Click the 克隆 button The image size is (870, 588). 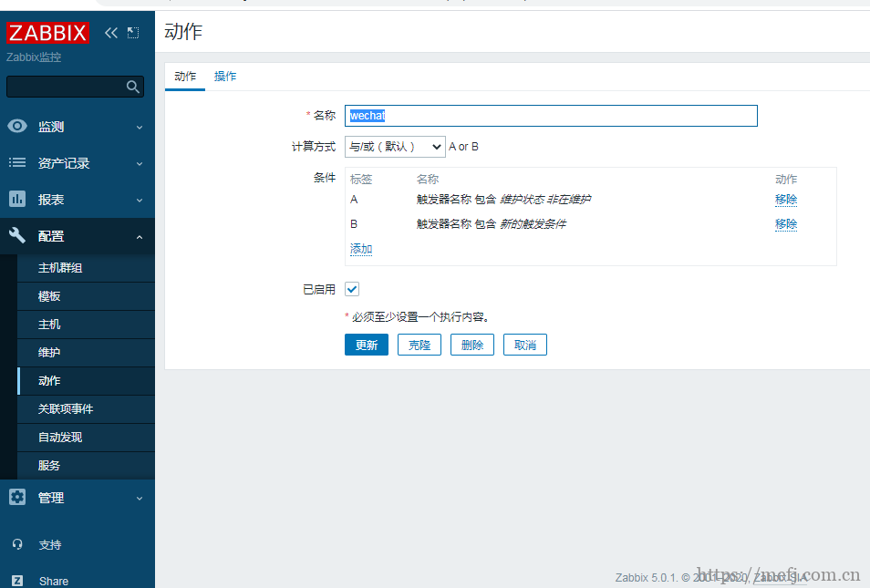pyautogui.click(x=419, y=345)
